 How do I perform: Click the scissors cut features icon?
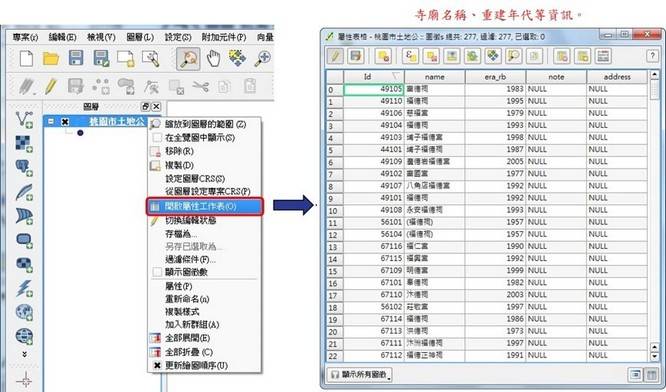point(200,86)
